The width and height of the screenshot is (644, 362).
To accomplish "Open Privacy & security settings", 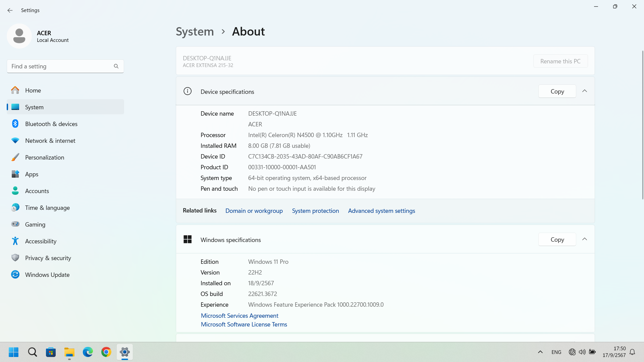I will click(x=65, y=258).
